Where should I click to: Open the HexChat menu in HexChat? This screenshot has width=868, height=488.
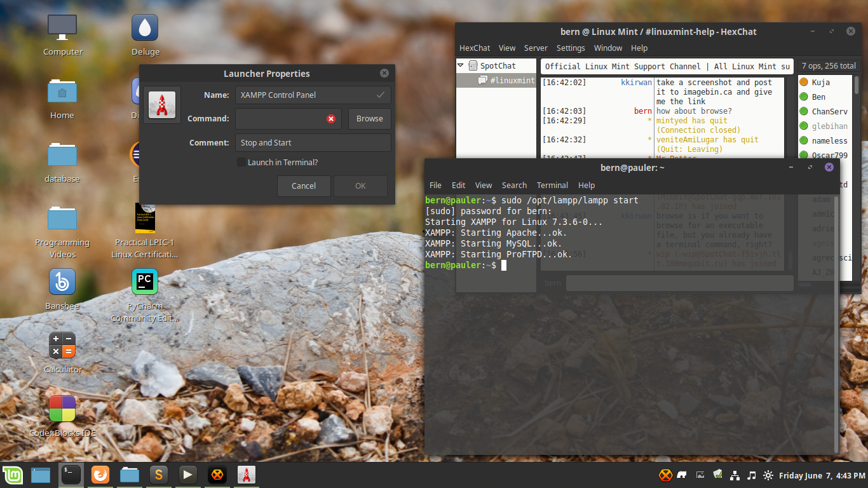[x=475, y=48]
